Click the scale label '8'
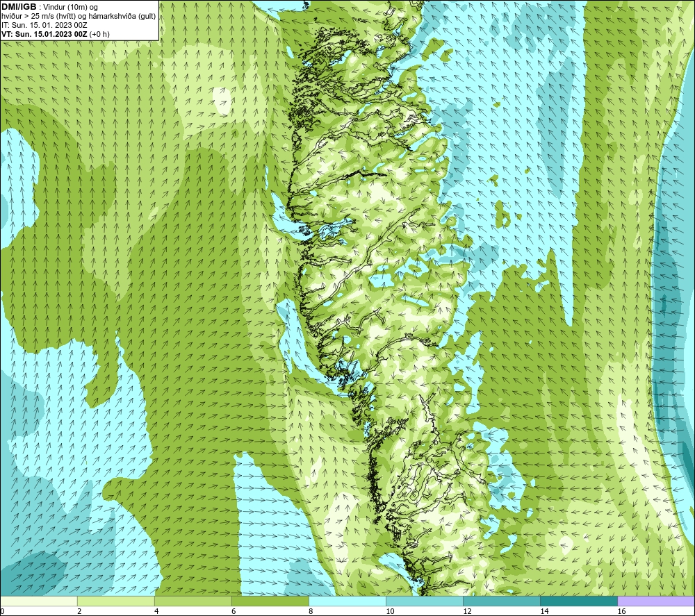This screenshot has height=616, width=695. tap(311, 612)
